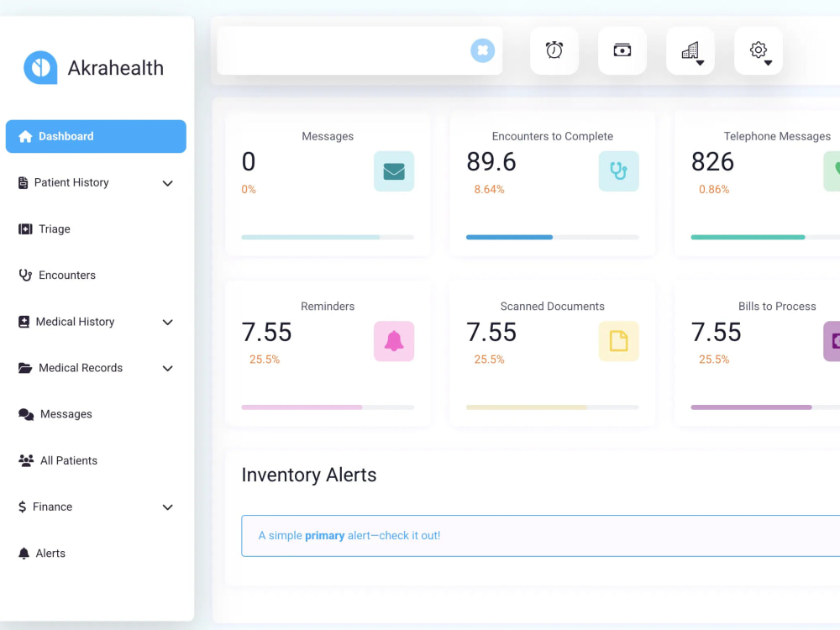Open the Dashboard menu item
This screenshot has height=630, width=840.
click(x=96, y=136)
